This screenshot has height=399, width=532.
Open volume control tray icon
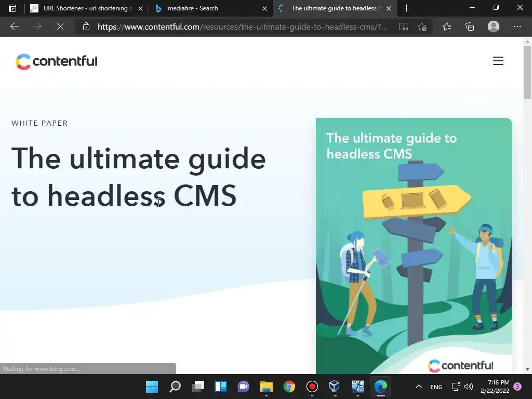[x=469, y=387]
